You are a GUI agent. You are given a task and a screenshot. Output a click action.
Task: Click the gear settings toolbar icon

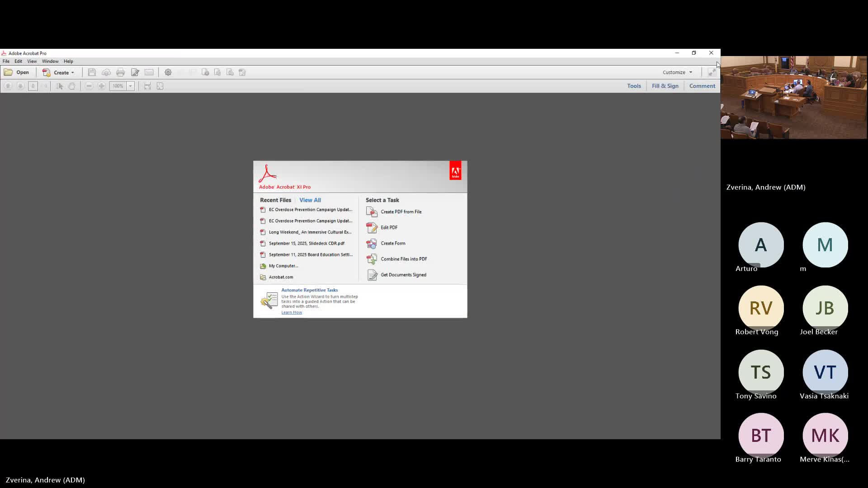click(168, 72)
